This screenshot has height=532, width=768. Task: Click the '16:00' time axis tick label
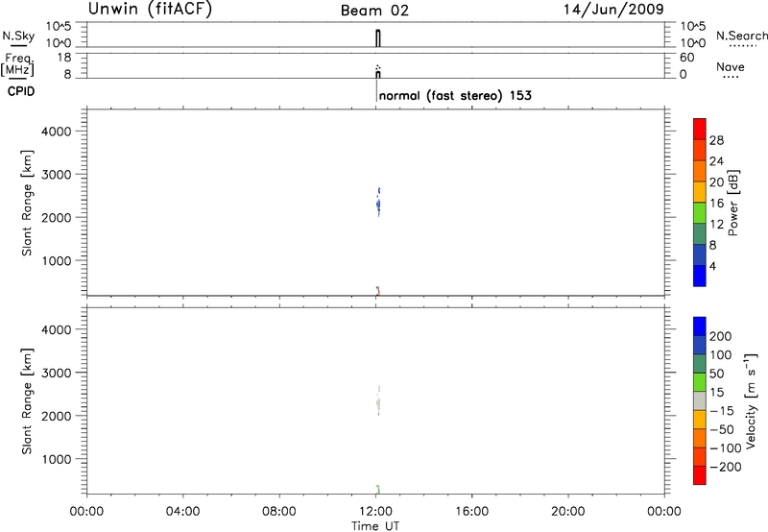click(x=471, y=512)
